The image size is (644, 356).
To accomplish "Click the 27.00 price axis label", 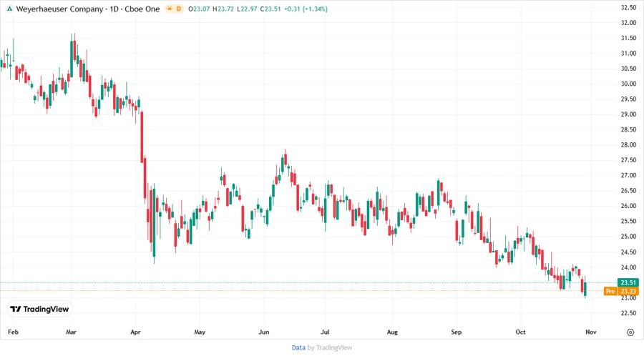I will click(628, 176).
